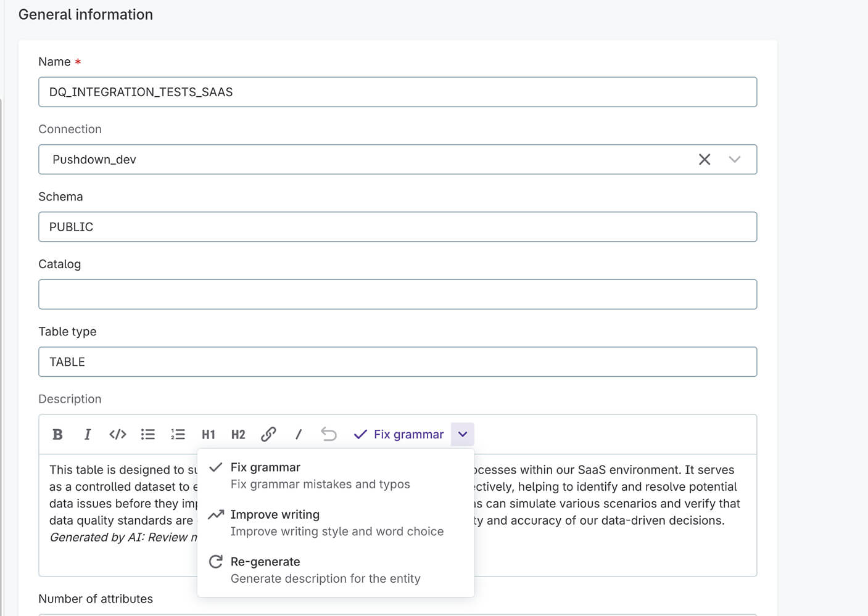Image resolution: width=868 pixels, height=616 pixels.
Task: Insert code block using code icon
Action: (117, 434)
